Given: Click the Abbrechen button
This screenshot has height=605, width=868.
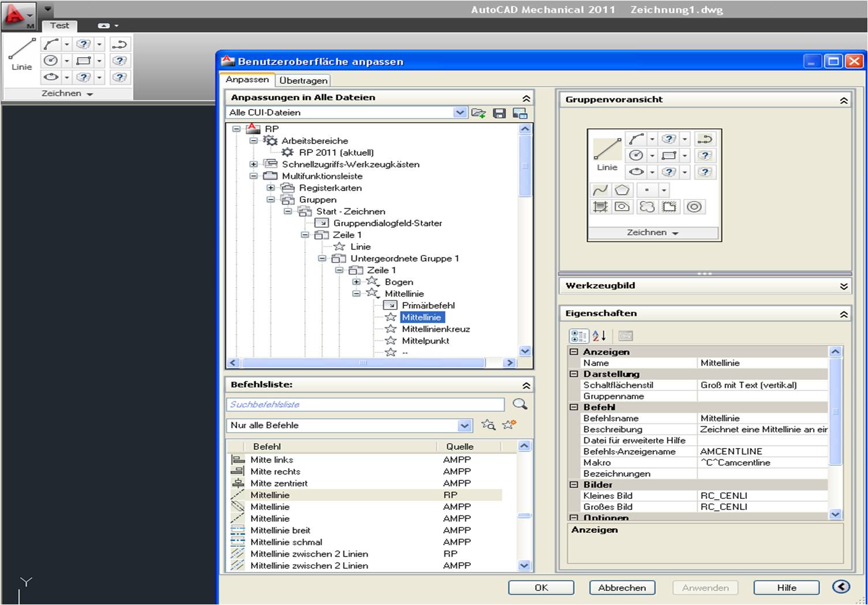Looking at the screenshot, I should click(x=622, y=588).
